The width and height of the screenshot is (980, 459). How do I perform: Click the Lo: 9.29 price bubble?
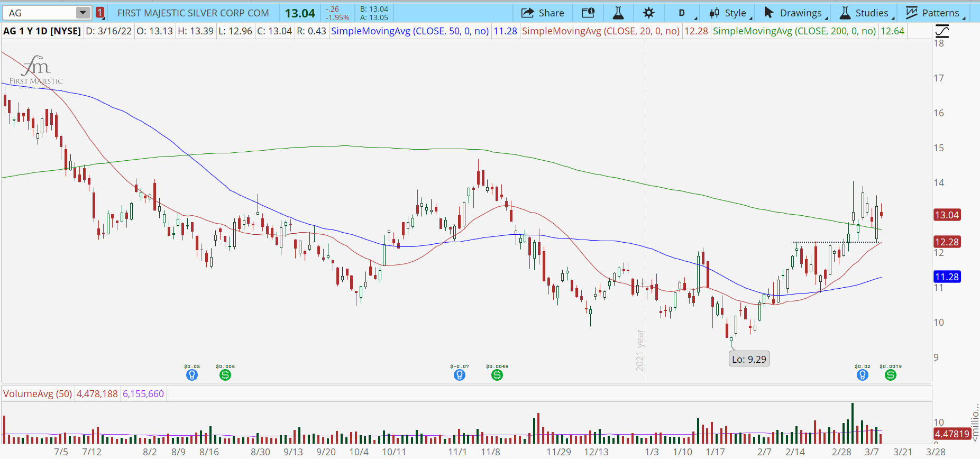(749, 359)
